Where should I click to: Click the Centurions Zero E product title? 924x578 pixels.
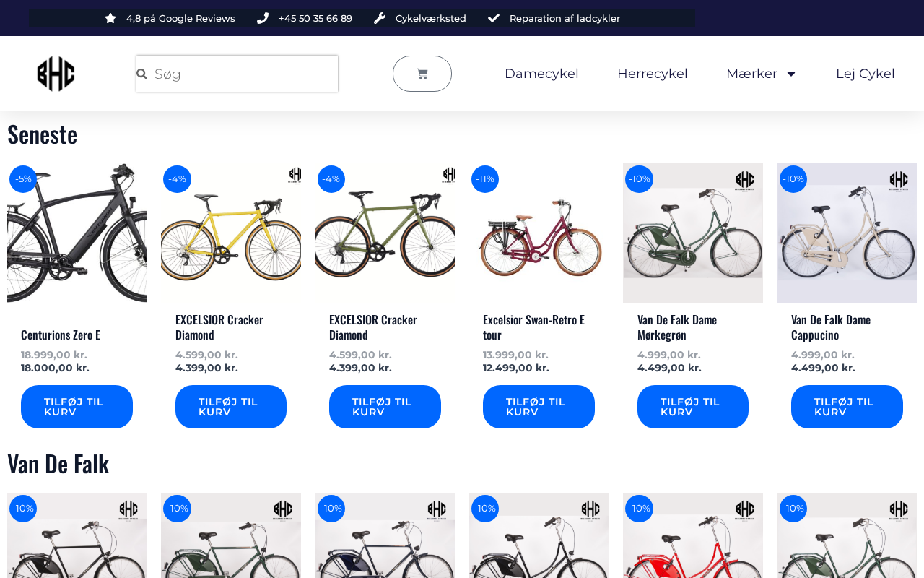(61, 335)
